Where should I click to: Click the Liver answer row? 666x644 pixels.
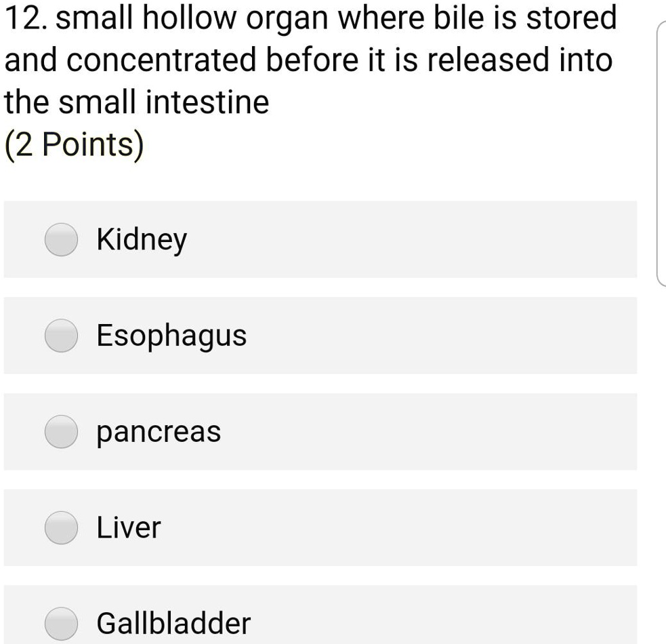point(318,528)
